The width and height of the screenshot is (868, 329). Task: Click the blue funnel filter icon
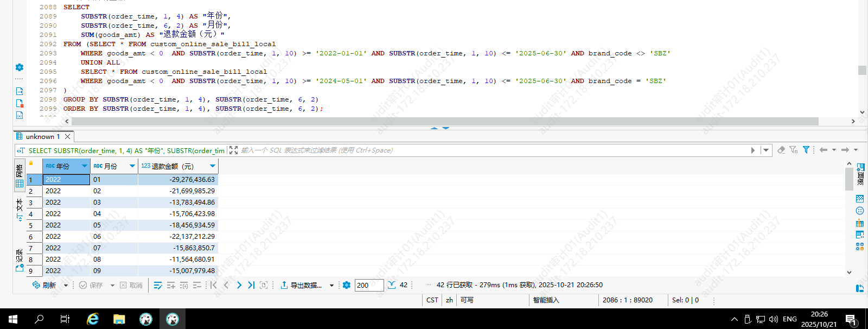[x=806, y=150]
